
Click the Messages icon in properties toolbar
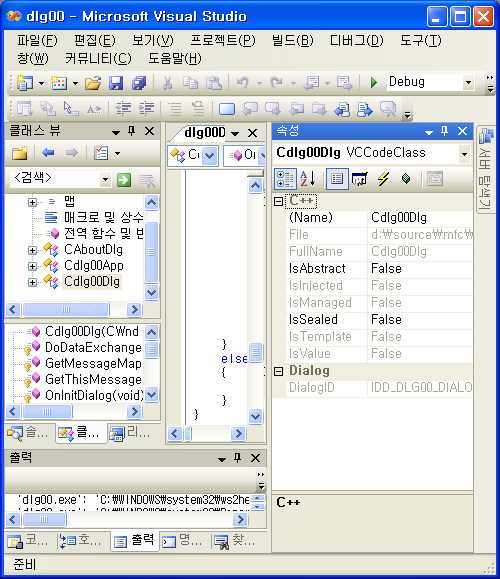tap(360, 179)
